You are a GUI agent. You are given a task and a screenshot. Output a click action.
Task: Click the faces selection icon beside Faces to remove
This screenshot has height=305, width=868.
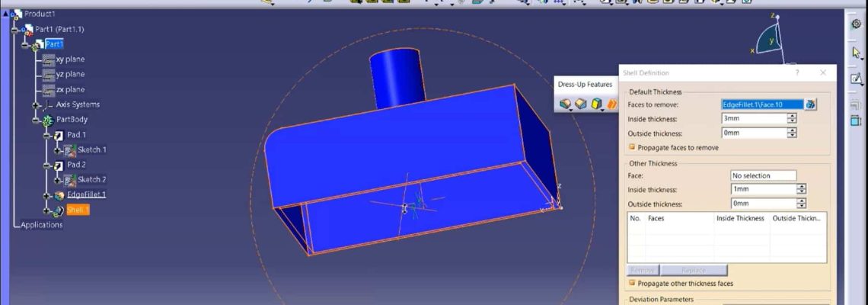click(x=810, y=104)
